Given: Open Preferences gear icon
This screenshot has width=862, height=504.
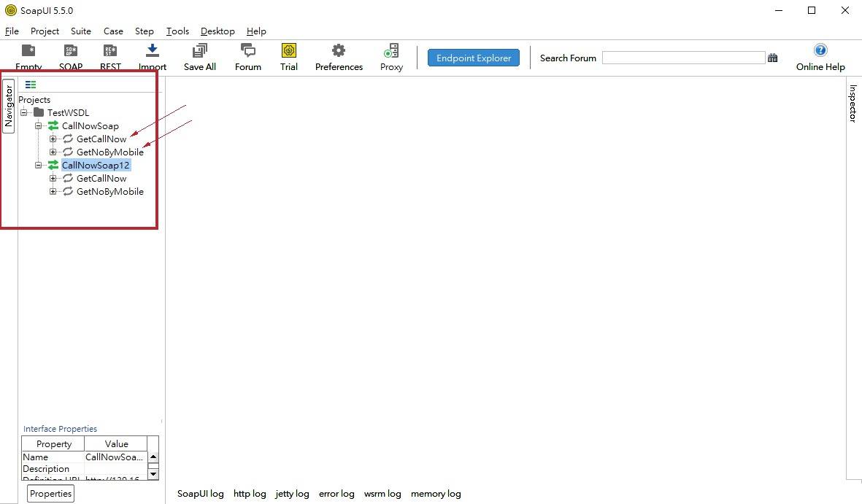Looking at the screenshot, I should point(339,50).
